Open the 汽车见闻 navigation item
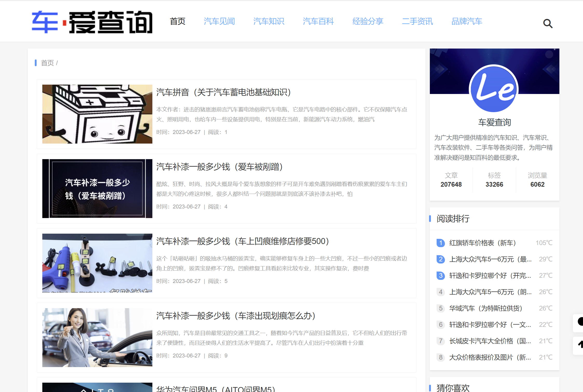 pyautogui.click(x=219, y=21)
